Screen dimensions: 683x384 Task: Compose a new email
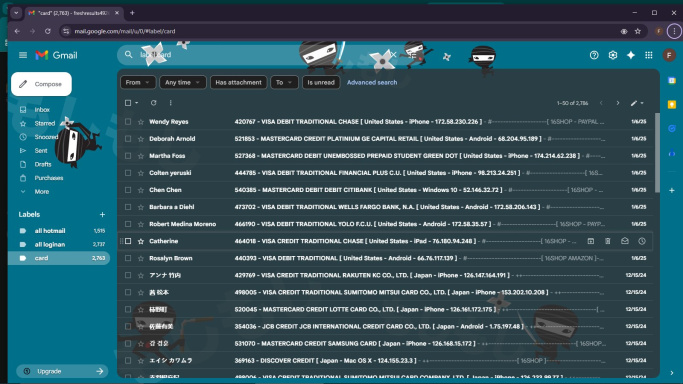[41, 84]
